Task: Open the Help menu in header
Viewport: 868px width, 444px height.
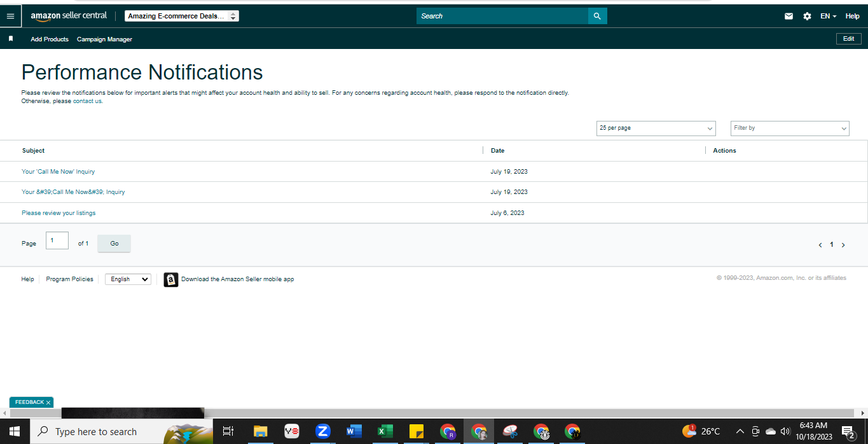Action: [x=852, y=17]
